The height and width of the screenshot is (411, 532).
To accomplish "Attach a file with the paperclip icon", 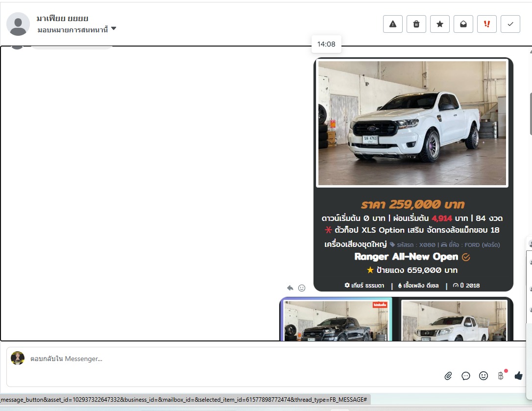I will [x=448, y=376].
